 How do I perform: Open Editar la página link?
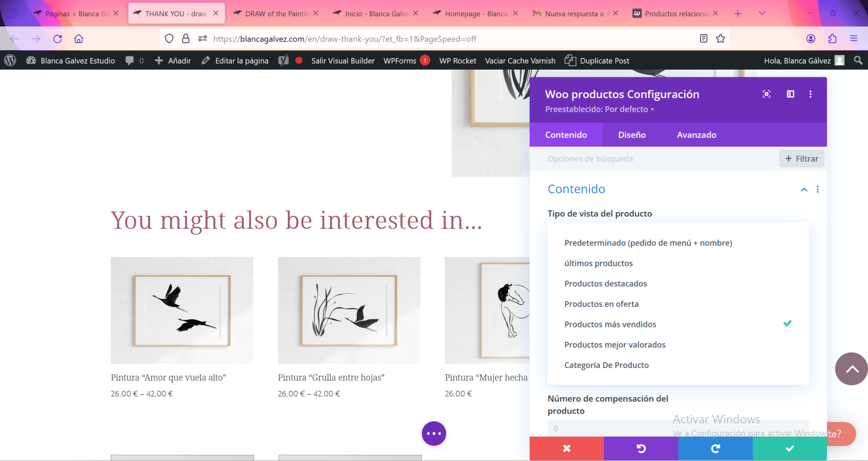coord(236,61)
